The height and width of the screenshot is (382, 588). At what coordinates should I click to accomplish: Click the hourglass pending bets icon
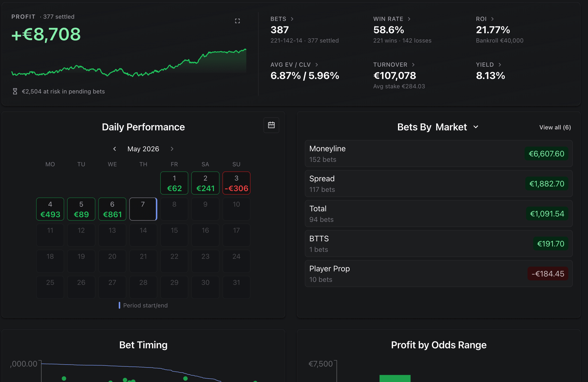coord(15,92)
